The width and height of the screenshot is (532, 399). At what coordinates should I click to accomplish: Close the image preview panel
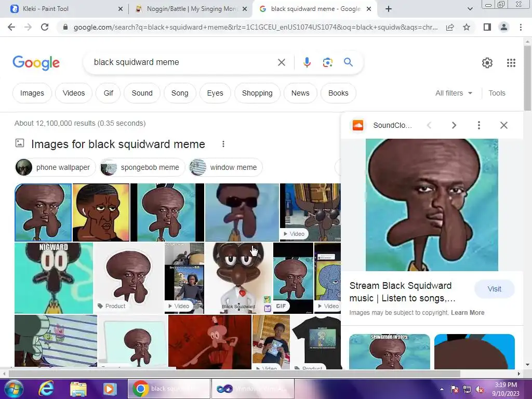[x=504, y=125]
